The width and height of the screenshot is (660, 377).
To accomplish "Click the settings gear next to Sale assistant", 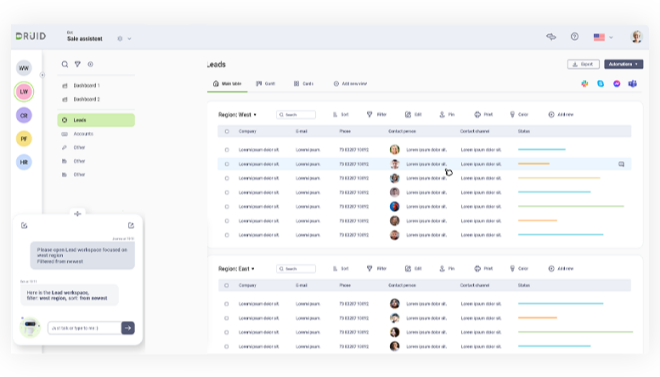I will pos(120,39).
